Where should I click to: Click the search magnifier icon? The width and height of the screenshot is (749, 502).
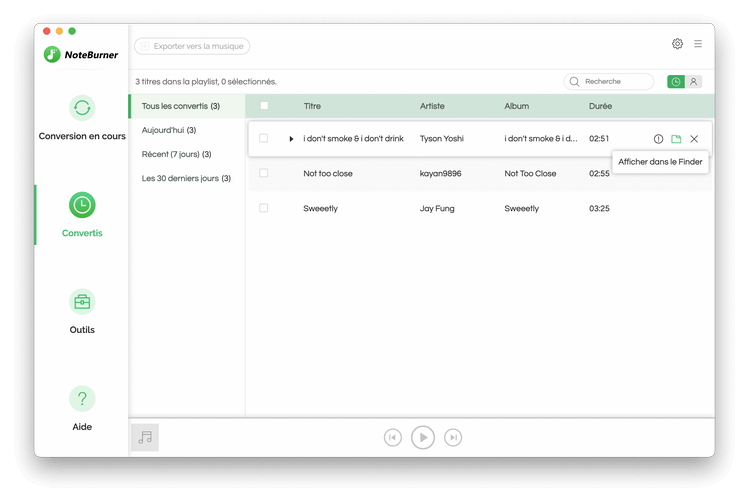[x=575, y=82]
